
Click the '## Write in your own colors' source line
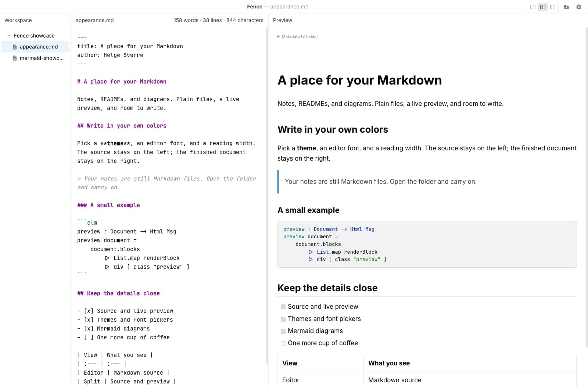pos(122,126)
